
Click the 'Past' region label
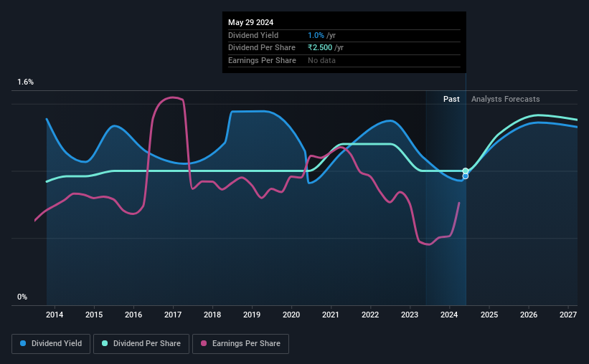point(451,99)
